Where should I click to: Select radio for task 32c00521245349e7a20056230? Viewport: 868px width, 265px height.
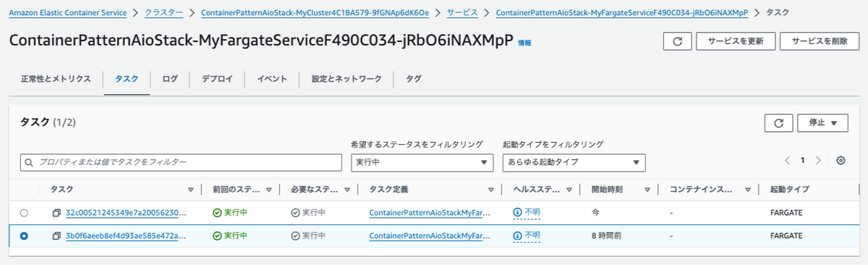pyautogui.click(x=25, y=213)
